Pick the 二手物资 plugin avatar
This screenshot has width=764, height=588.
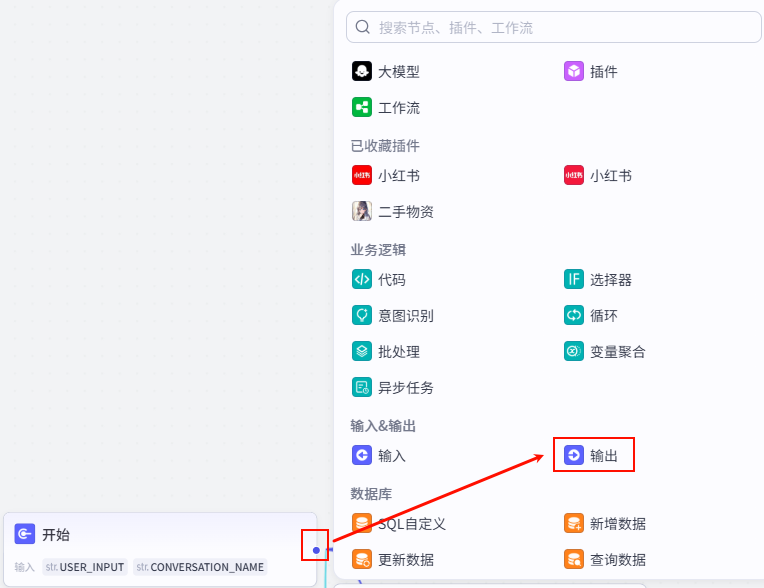(x=362, y=211)
